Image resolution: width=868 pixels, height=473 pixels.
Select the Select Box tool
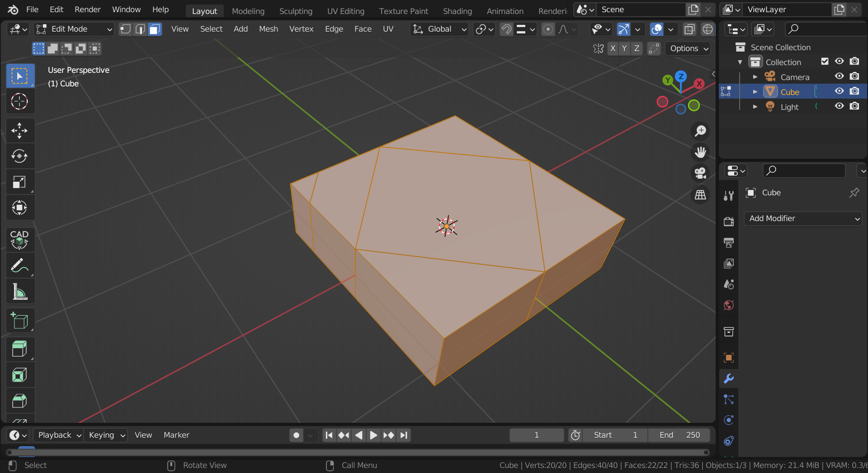pos(19,76)
